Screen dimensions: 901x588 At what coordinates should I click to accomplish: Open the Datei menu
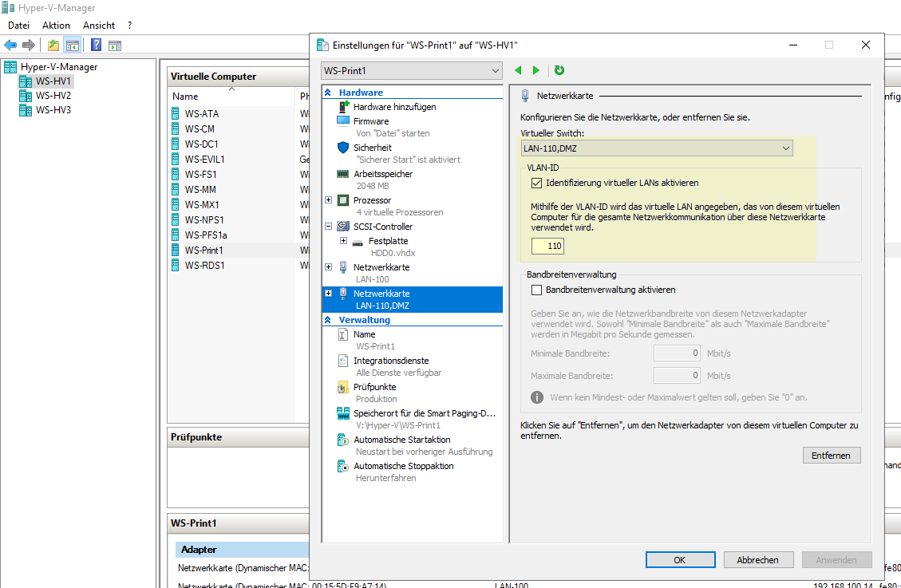18,26
